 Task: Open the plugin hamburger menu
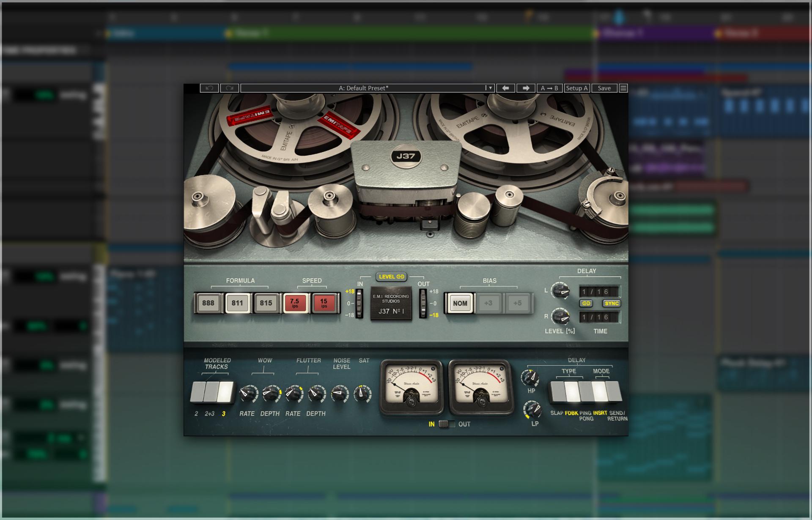[x=623, y=88]
